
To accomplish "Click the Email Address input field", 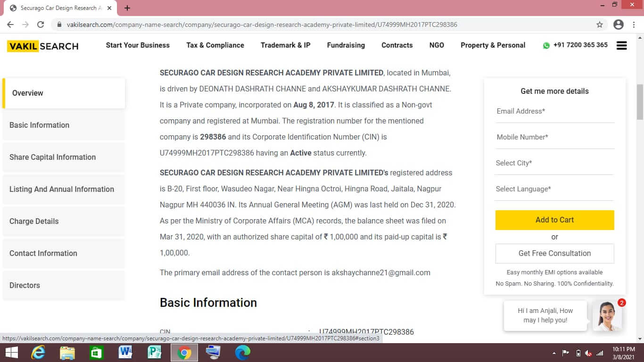I will (x=554, y=111).
